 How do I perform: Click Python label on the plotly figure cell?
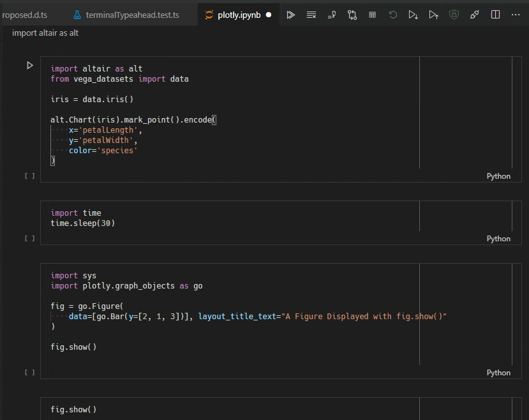[498, 373]
